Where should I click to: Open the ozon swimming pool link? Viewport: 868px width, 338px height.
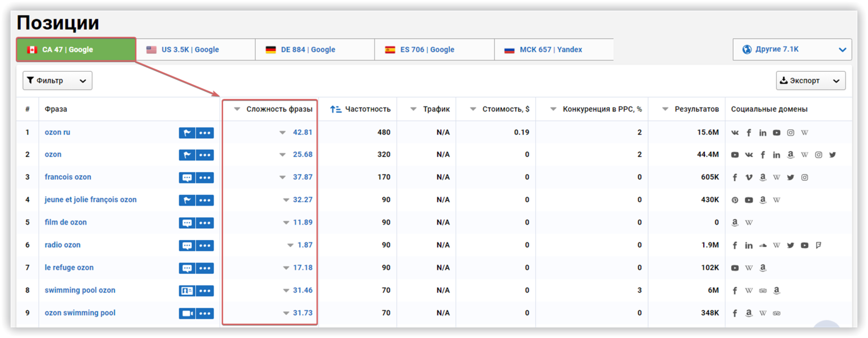80,313
